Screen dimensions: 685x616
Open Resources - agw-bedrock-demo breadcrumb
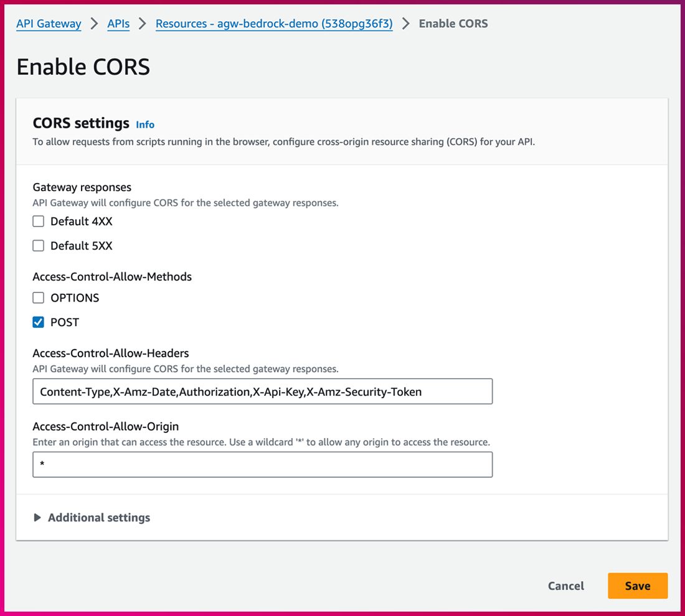coord(274,24)
